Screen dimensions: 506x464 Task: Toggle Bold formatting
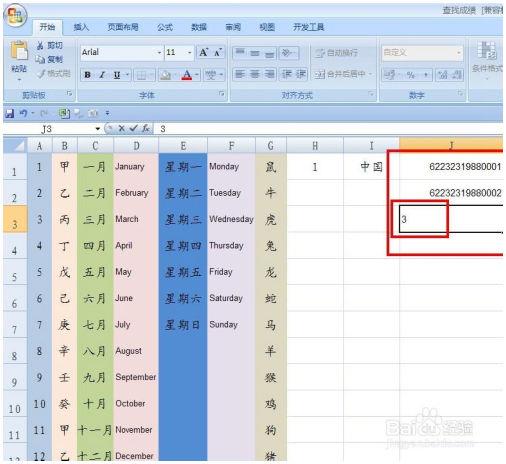pos(87,75)
